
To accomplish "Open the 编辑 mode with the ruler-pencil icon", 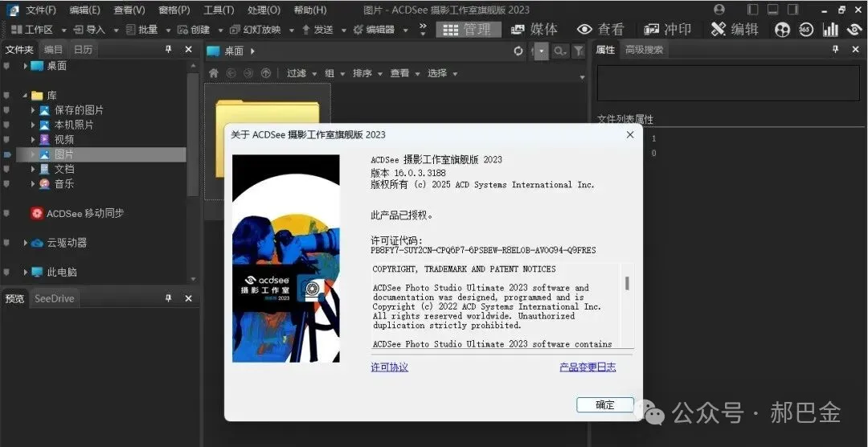I will click(735, 30).
